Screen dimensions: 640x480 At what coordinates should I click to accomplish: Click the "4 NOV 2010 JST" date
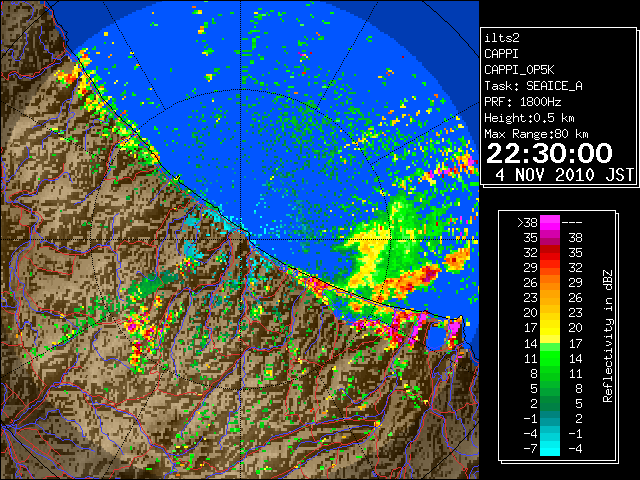pyautogui.click(x=565, y=175)
